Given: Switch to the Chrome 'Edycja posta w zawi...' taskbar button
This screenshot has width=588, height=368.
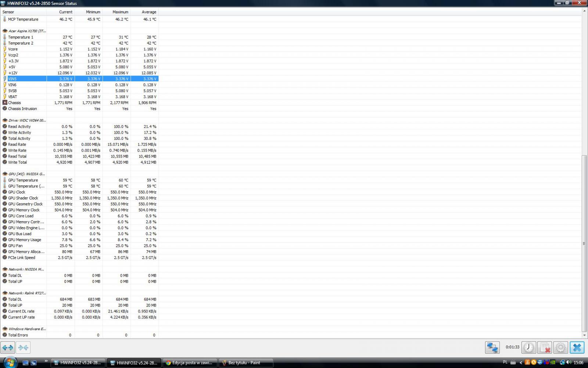Looking at the screenshot, I should tap(190, 363).
